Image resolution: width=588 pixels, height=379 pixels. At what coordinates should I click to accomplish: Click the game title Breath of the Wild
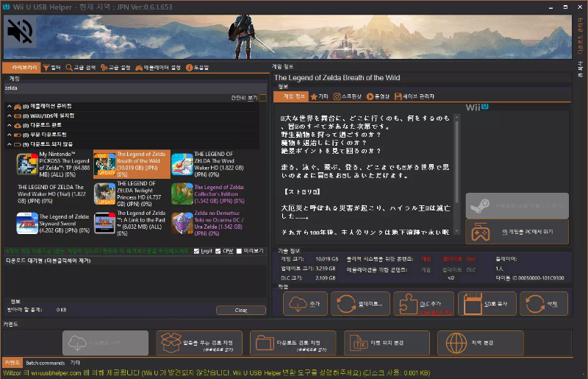tap(337, 78)
